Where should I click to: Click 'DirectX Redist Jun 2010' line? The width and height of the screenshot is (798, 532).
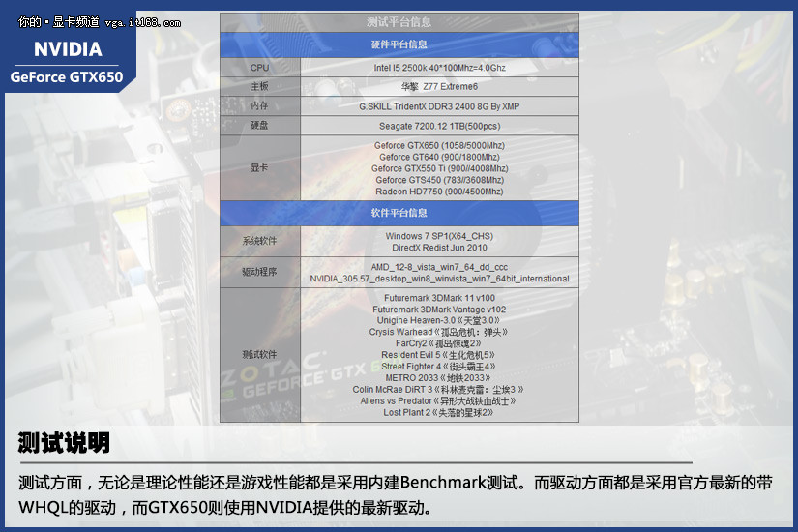pyautogui.click(x=440, y=248)
